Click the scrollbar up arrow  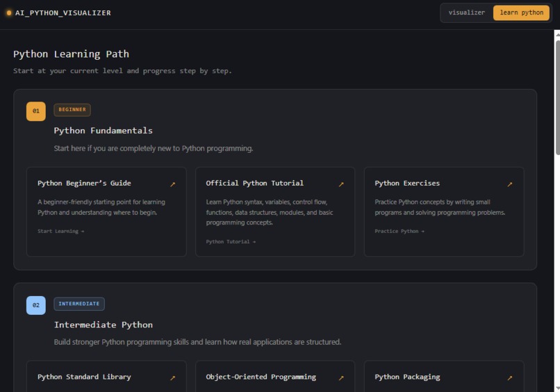557,35
